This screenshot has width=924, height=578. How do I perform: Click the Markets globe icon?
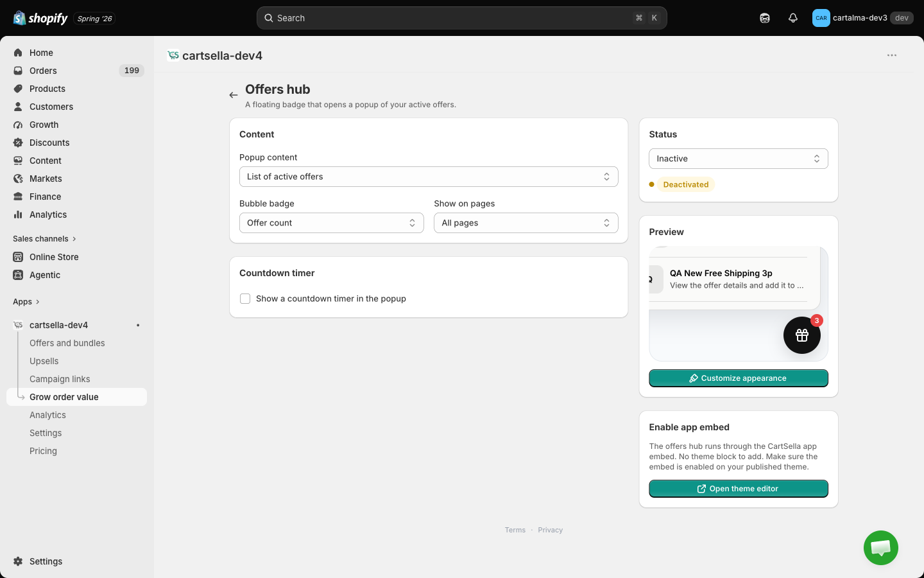coord(18,179)
